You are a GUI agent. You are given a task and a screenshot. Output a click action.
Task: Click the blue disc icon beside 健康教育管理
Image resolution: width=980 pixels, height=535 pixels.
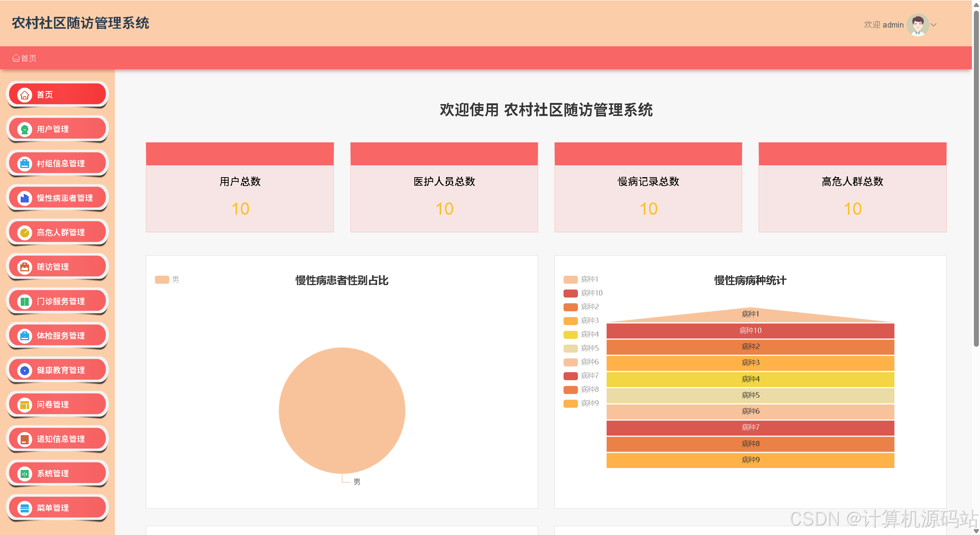coord(25,370)
